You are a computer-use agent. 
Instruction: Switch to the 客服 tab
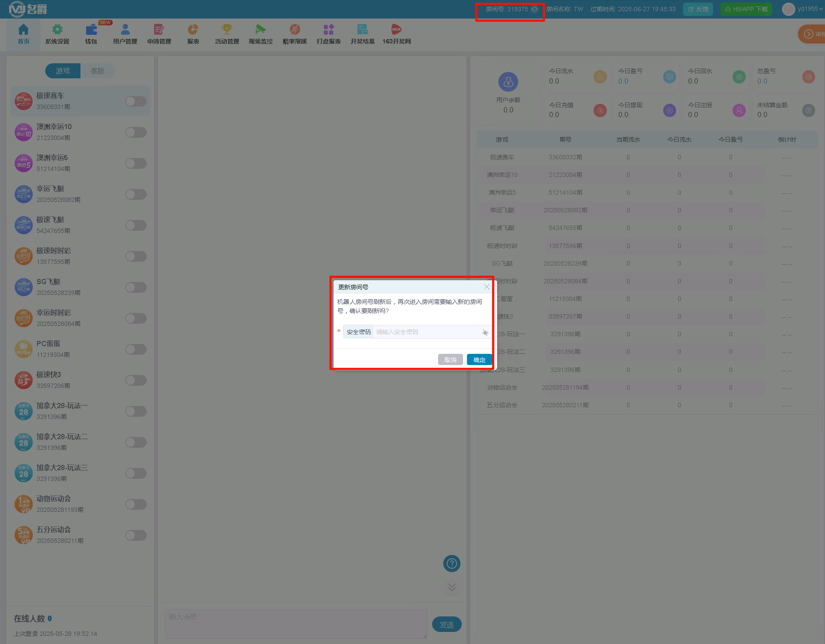[97, 71]
